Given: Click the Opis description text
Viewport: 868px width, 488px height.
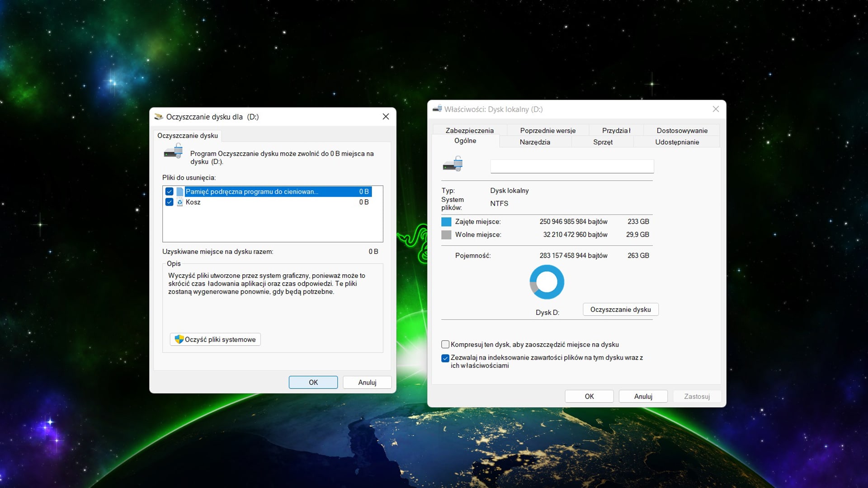Looking at the screenshot, I should [x=267, y=283].
